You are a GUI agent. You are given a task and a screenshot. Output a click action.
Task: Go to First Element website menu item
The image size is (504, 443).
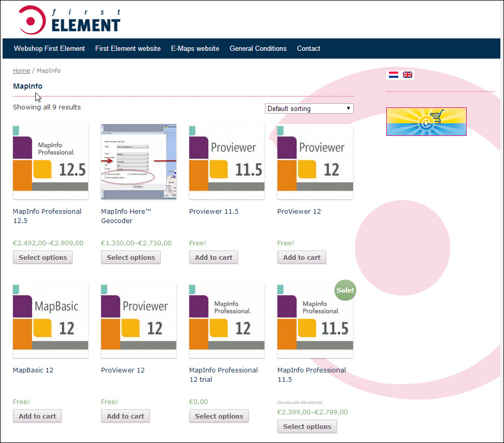coord(128,49)
